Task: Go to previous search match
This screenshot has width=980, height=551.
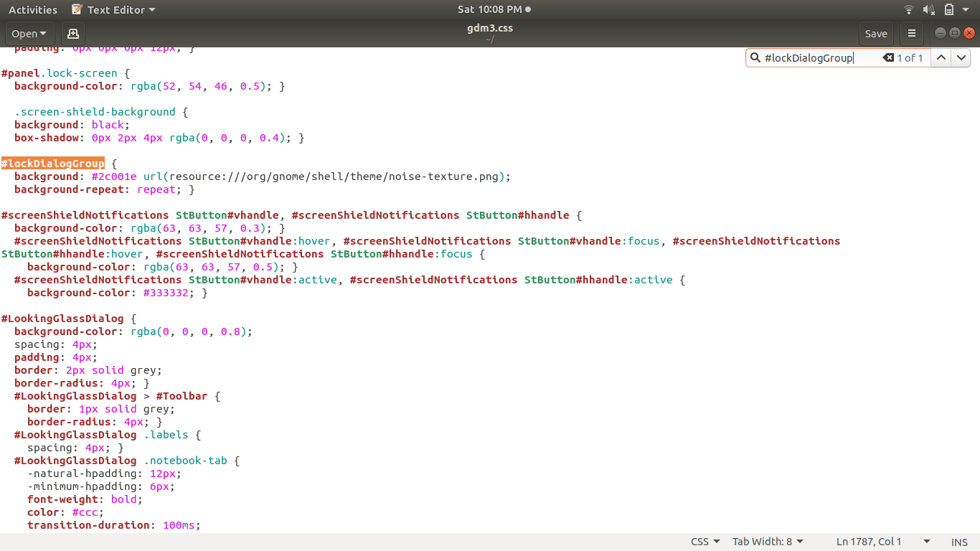Action: [941, 57]
